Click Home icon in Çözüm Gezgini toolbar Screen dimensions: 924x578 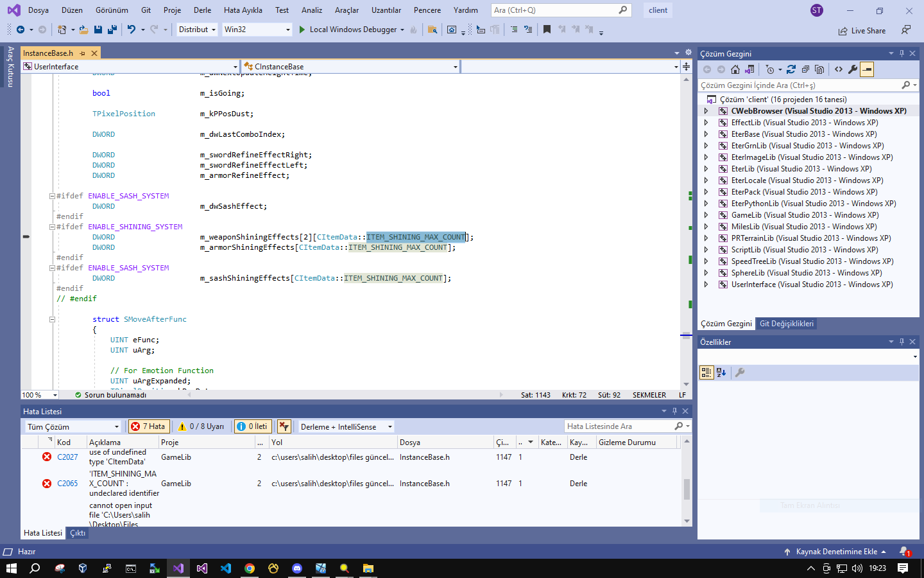735,69
